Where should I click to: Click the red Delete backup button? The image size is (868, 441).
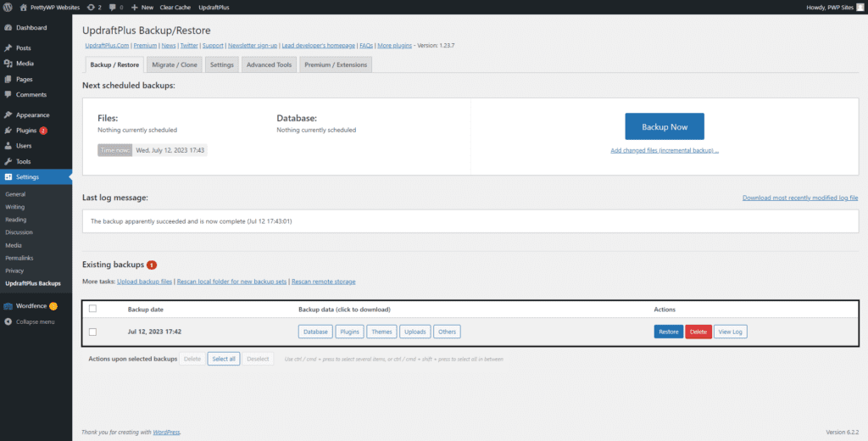[x=698, y=332]
